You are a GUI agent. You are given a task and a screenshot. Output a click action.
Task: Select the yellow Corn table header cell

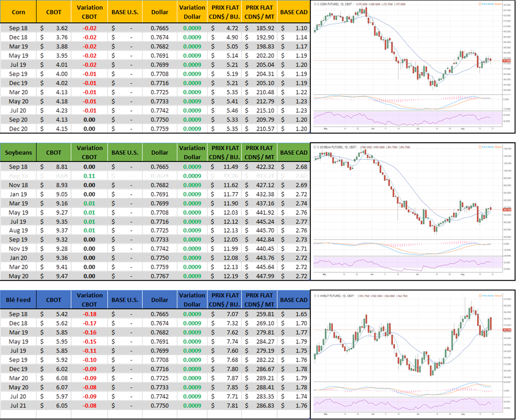18,11
